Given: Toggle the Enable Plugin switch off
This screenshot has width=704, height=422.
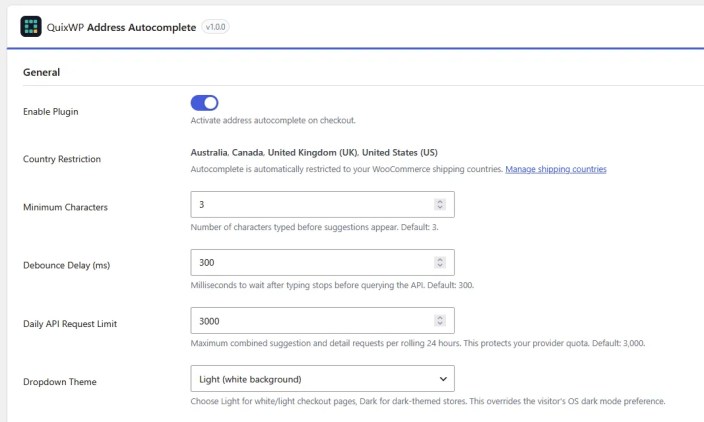Looking at the screenshot, I should [x=204, y=103].
